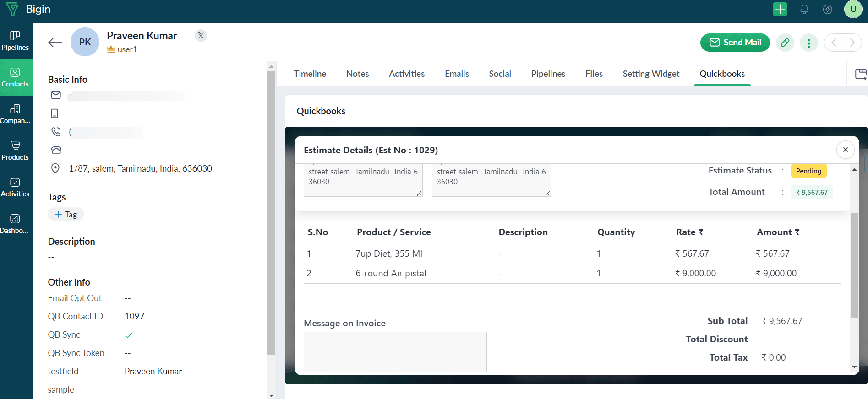Click the back arrow beside contact avatar

[x=55, y=43]
